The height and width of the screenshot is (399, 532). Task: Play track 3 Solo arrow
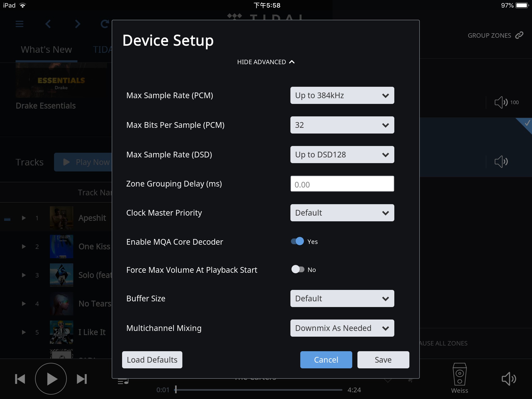pos(24,275)
